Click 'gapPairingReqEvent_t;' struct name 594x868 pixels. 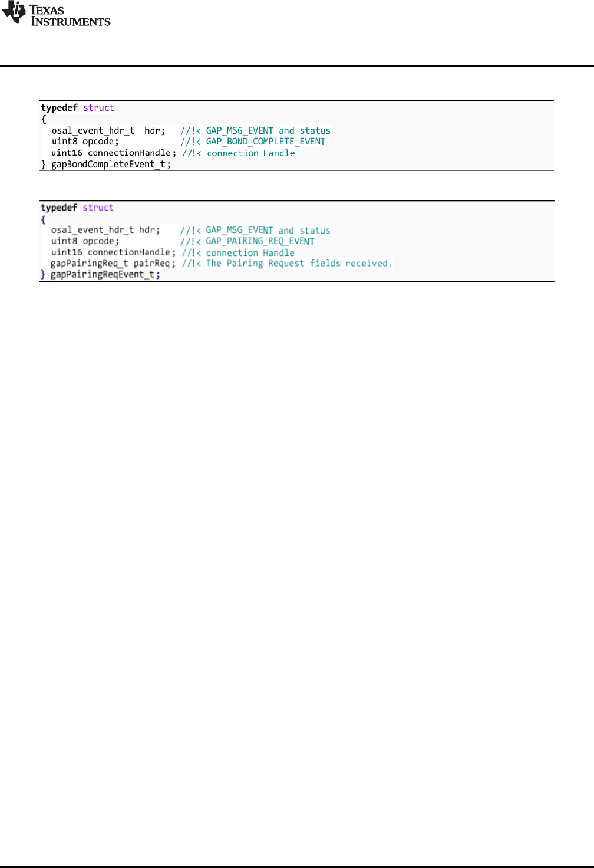coord(105,275)
